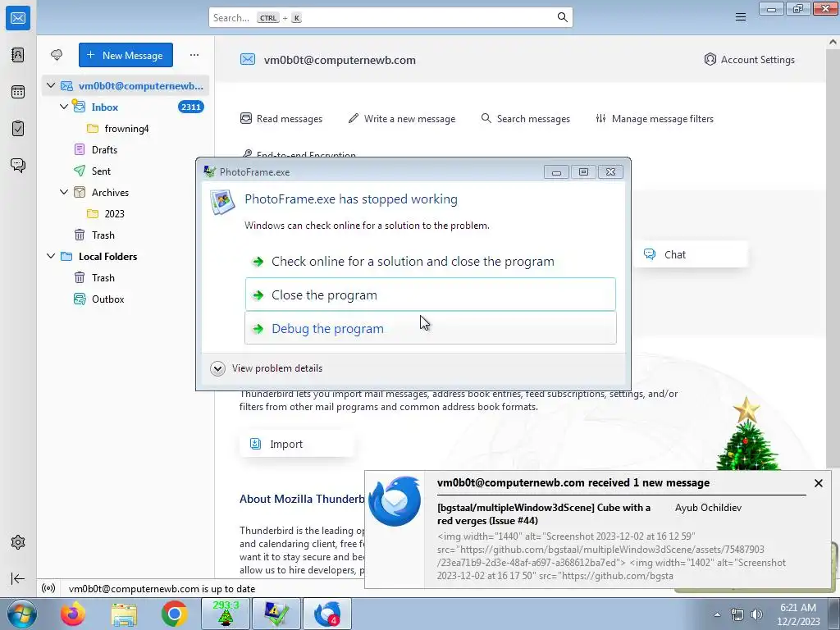Open Windows Explorer from taskbar

[124, 614]
